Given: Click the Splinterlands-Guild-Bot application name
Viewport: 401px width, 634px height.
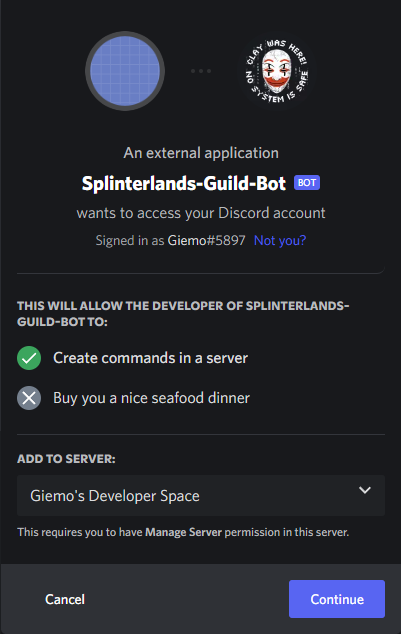Looking at the screenshot, I should [184, 183].
